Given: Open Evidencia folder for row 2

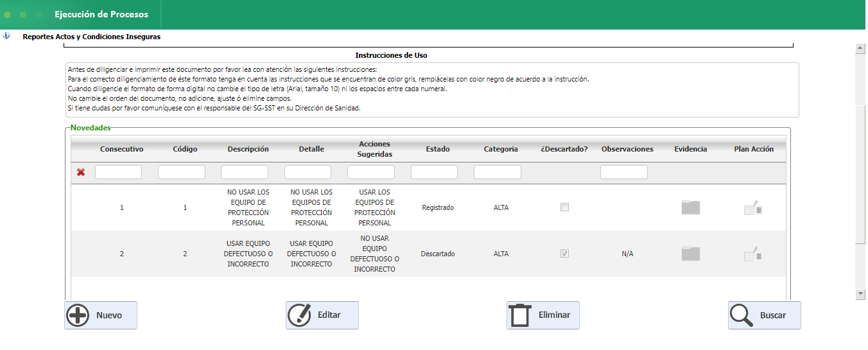Looking at the screenshot, I should pos(690,254).
